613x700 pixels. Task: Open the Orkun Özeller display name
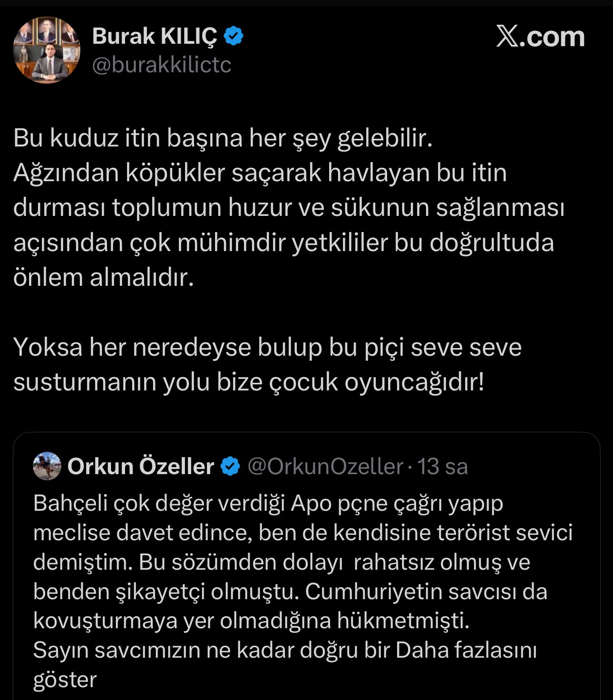coord(141,467)
